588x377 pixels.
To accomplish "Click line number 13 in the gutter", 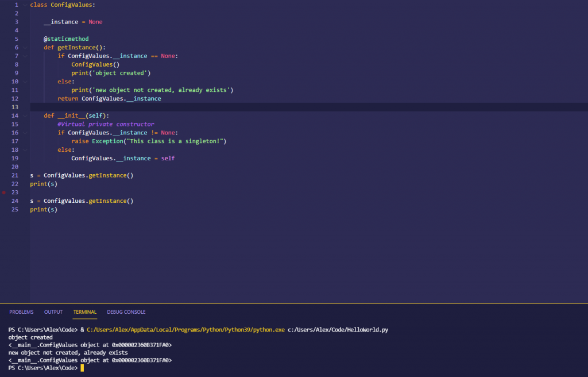I will click(x=14, y=107).
